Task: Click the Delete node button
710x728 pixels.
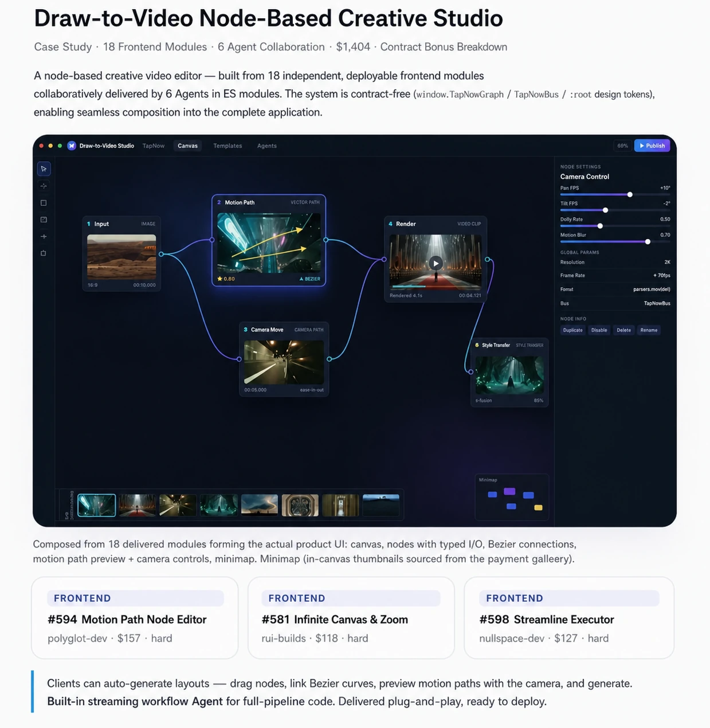Action: tap(623, 330)
